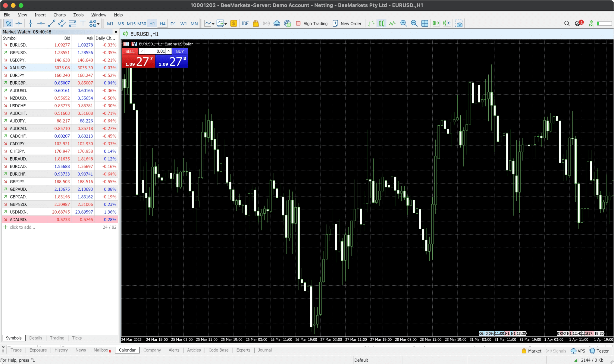The image size is (614, 364).
Task: Open the search magnifier icon
Action: pos(567,24)
